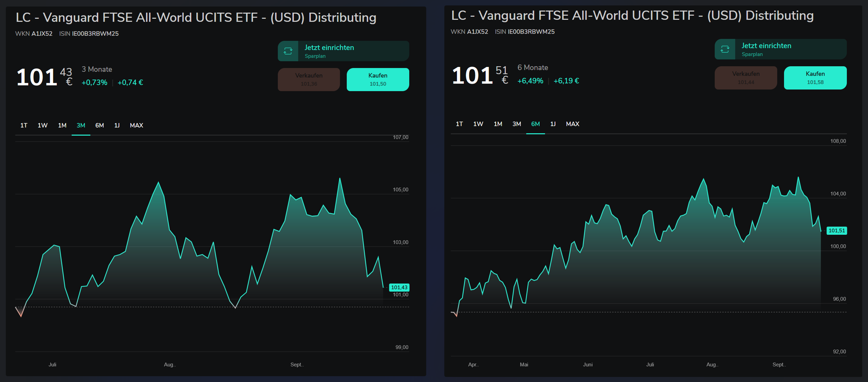This screenshot has width=868, height=382.
Task: Click the 104,00 axis label on right chart
Action: click(838, 194)
